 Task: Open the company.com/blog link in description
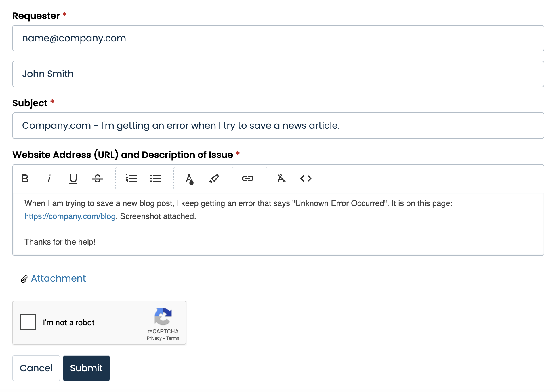[70, 216]
